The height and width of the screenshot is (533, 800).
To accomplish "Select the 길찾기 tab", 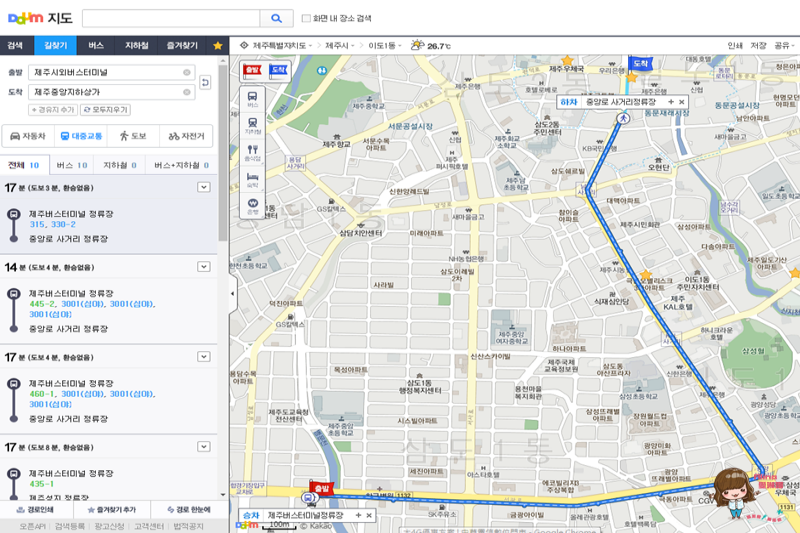I will (x=55, y=45).
